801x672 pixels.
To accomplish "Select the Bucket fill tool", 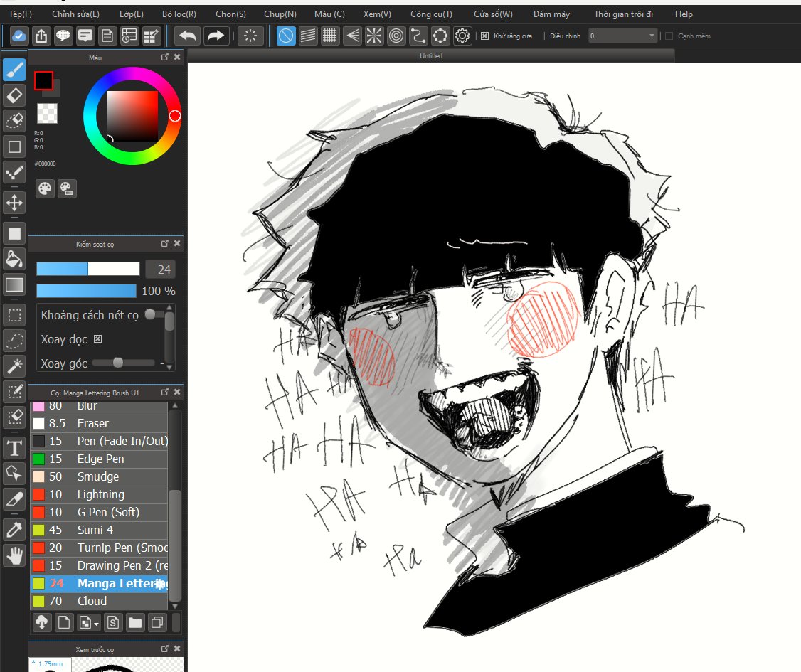I will click(x=14, y=259).
